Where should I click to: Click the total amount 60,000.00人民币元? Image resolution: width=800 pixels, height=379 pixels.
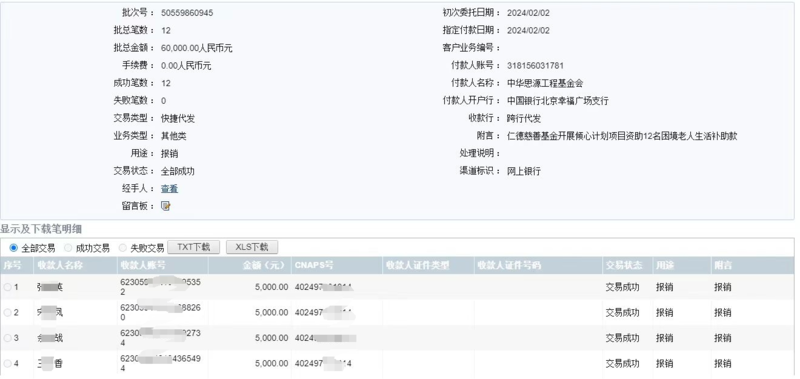click(197, 48)
